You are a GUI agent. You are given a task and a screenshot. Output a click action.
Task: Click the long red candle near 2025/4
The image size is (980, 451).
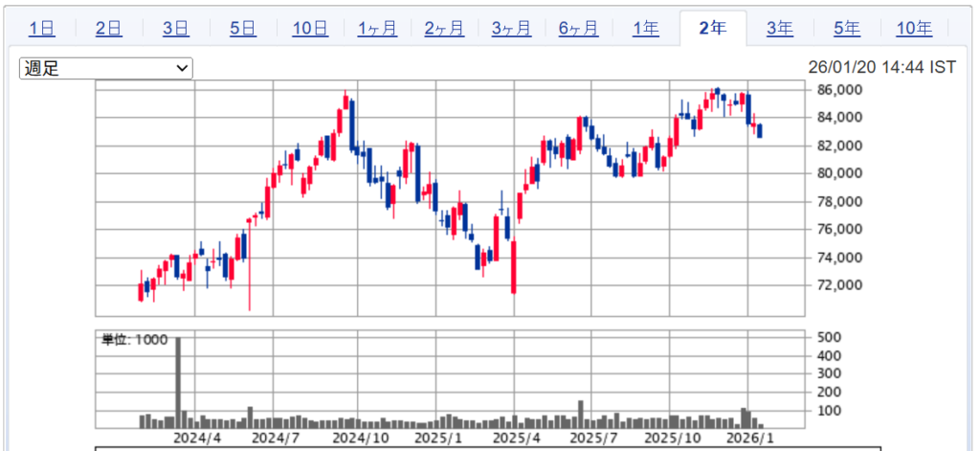(514, 266)
